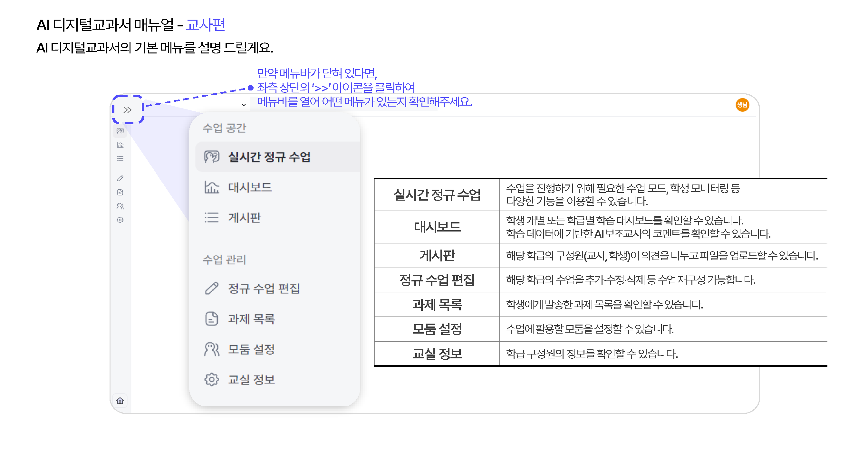868x454 pixels.
Task: Expand menu bar with the >> icon
Action: click(127, 110)
